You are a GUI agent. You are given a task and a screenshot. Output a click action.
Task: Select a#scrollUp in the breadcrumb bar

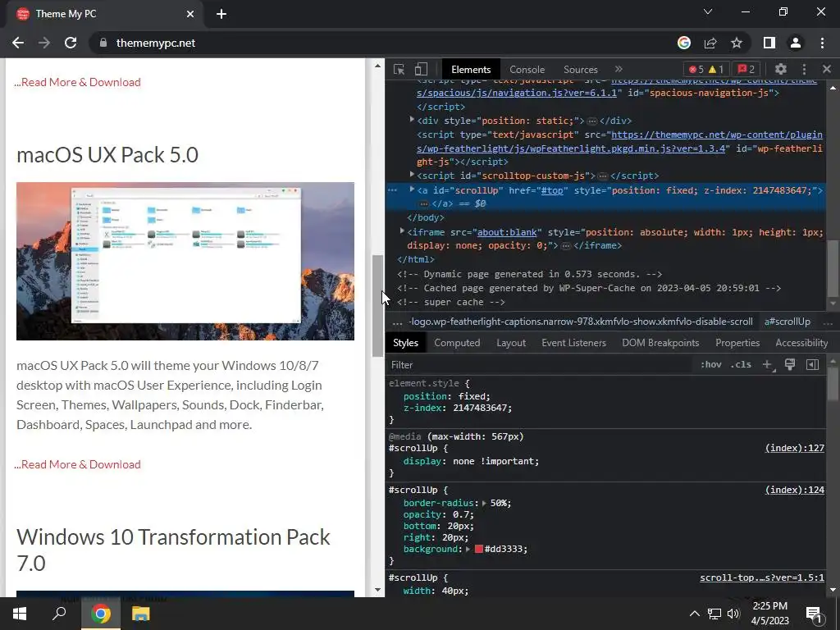pos(787,322)
